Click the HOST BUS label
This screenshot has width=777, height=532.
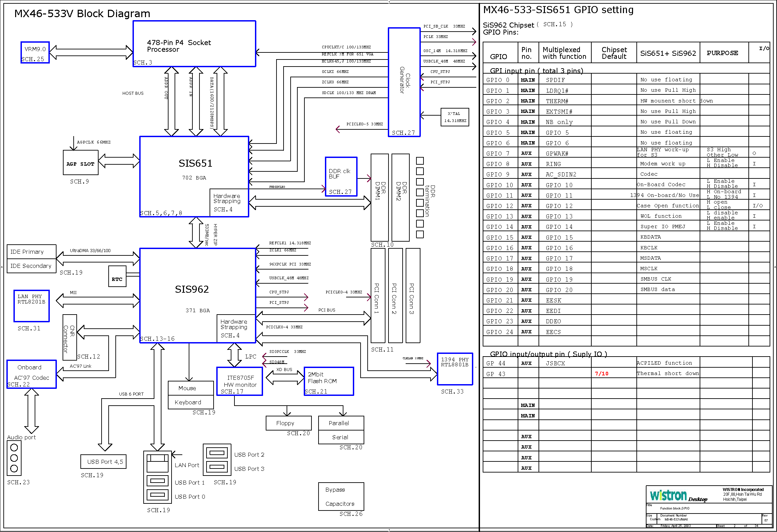pyautogui.click(x=133, y=93)
